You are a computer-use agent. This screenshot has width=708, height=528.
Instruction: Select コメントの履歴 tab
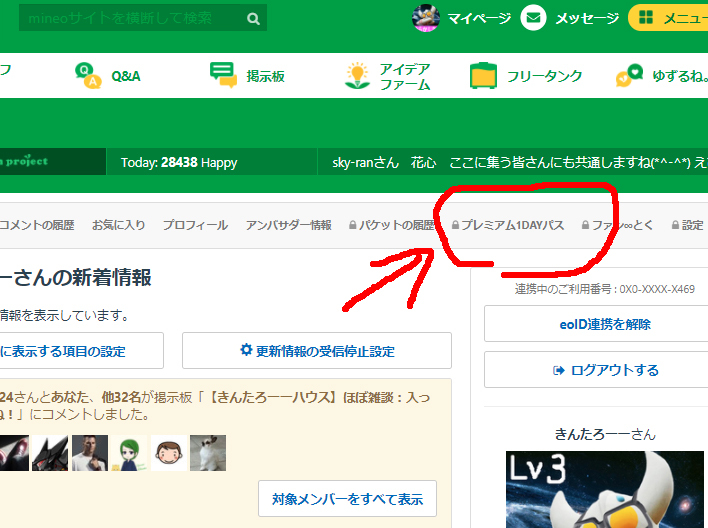coord(37,225)
